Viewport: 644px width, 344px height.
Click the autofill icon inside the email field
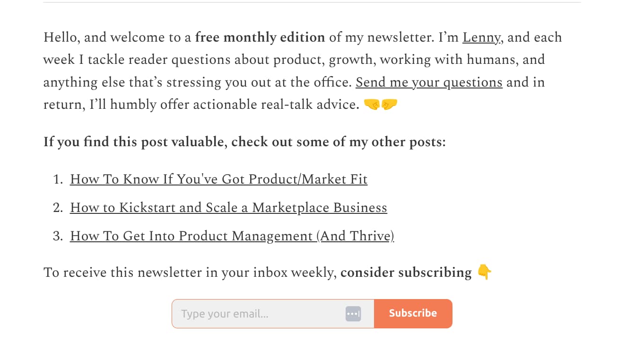353,313
